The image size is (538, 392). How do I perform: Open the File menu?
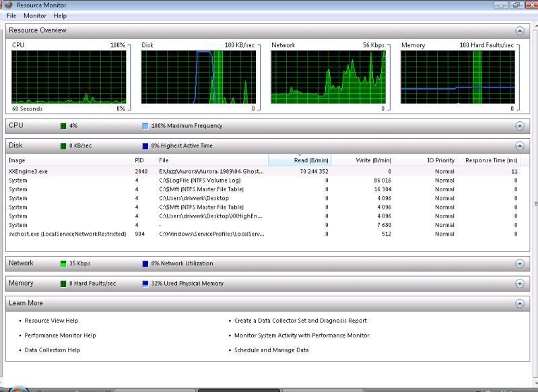point(11,15)
